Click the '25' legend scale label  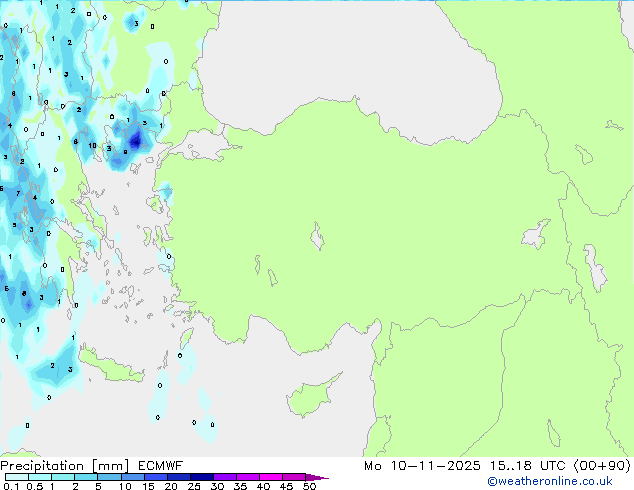(x=194, y=486)
